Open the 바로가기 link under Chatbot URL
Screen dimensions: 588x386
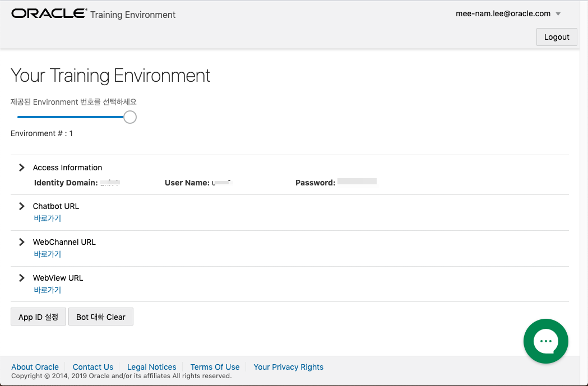[47, 218]
